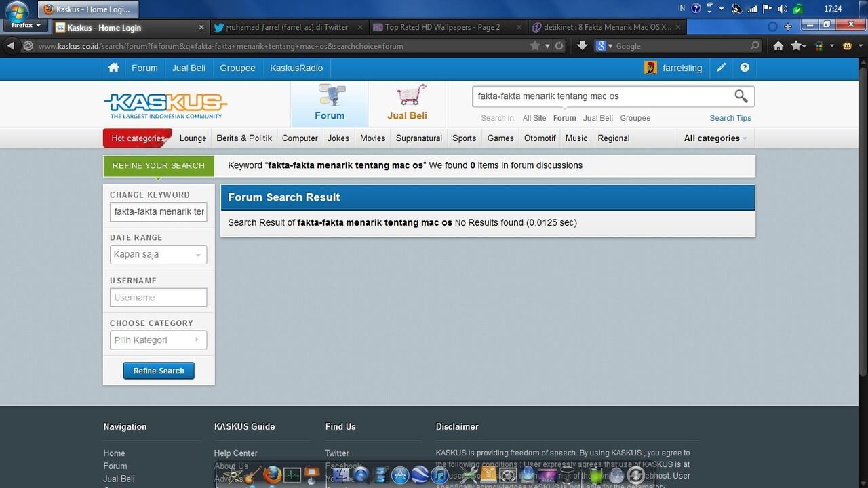Click the pencil edit icon in Kaskus header

(721, 68)
